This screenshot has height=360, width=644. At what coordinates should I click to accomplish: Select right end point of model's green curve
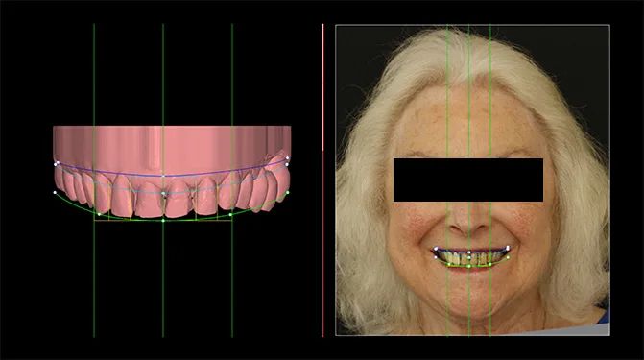[288, 192]
